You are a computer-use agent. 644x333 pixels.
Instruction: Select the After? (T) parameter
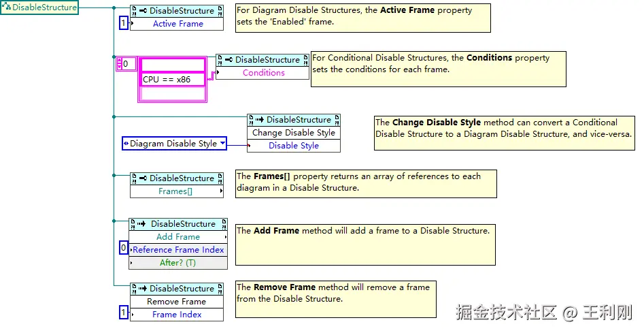pyautogui.click(x=178, y=263)
